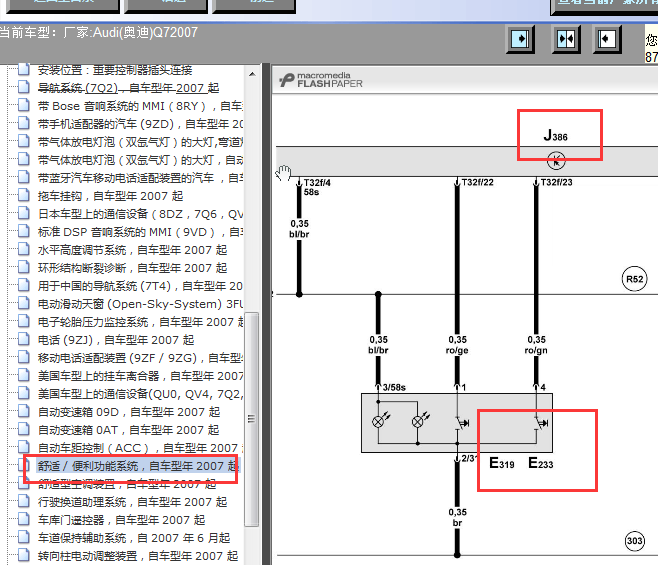Viewport: 658px width, 565px height.
Task: Open 双氙气灯大灯 弯道 entry
Action: (140, 142)
